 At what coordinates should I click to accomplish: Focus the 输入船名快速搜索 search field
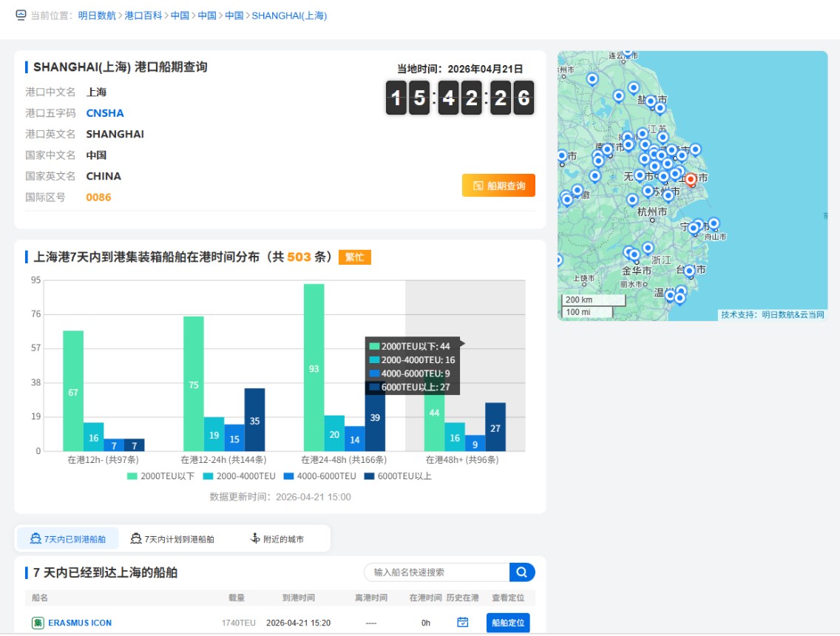(436, 572)
